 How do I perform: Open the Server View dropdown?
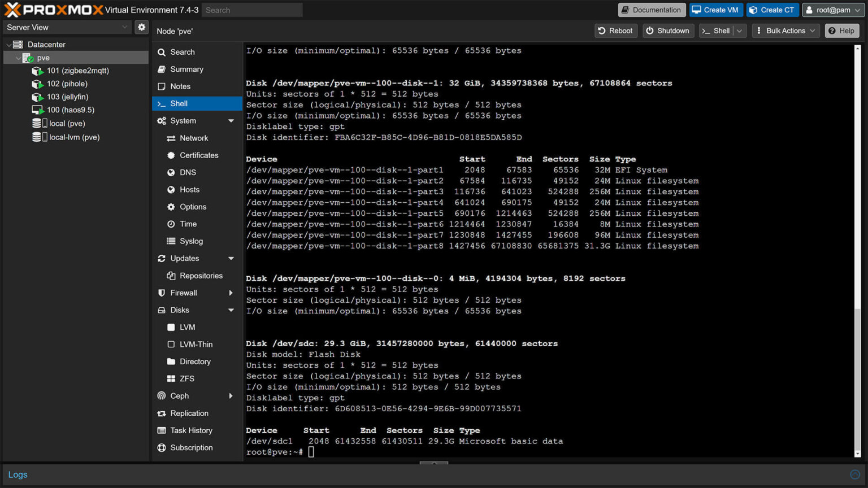[66, 27]
